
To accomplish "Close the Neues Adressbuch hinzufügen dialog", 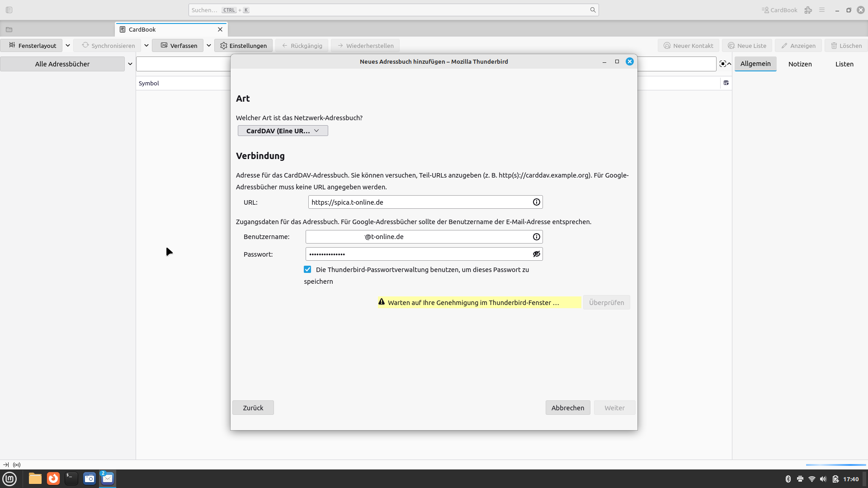I will coord(629,61).
